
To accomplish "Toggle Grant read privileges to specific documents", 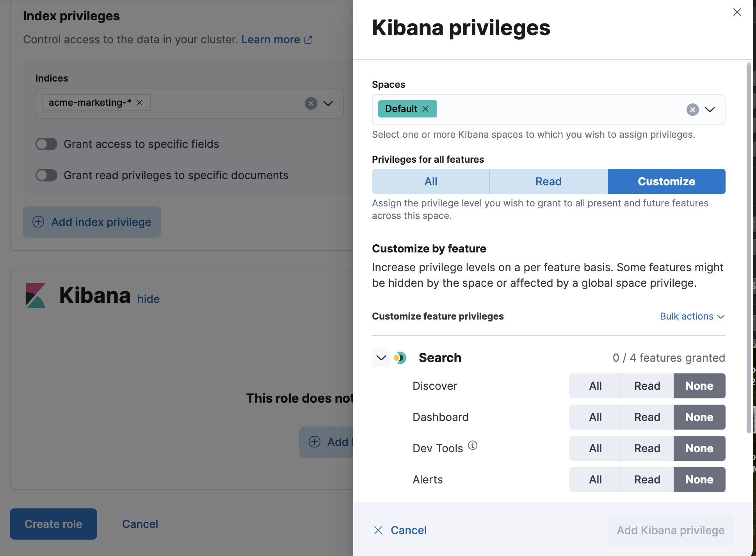I will (x=46, y=174).
